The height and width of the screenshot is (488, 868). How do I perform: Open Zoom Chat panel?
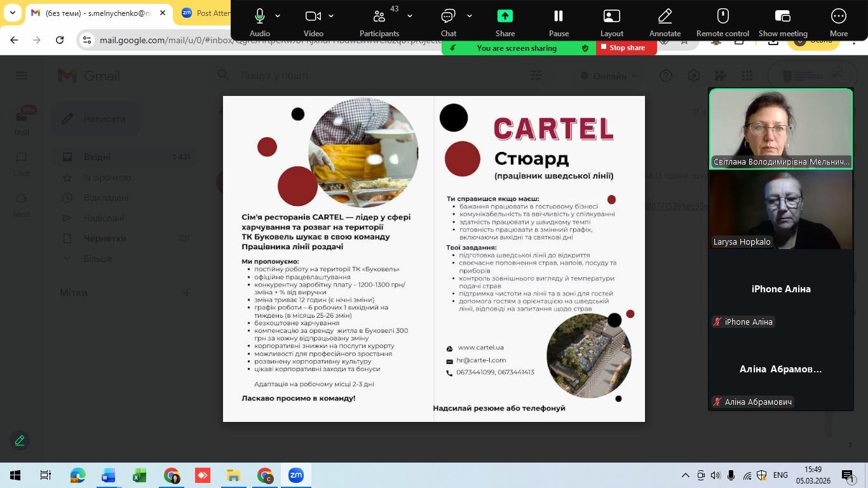tap(449, 17)
